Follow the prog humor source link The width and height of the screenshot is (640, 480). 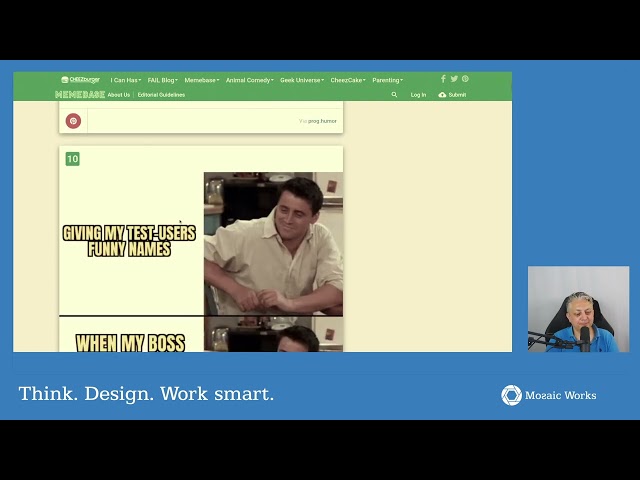(322, 121)
